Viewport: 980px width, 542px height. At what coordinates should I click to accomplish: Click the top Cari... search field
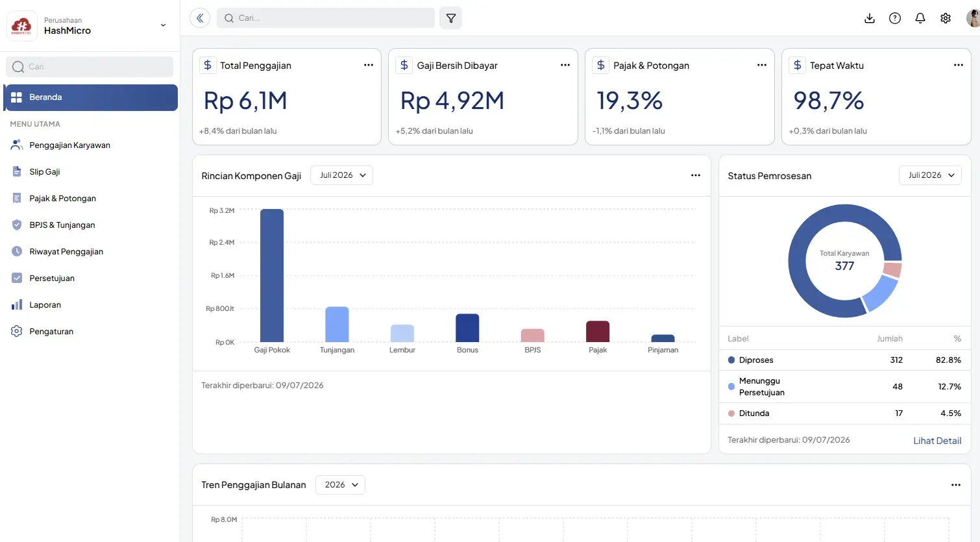326,18
